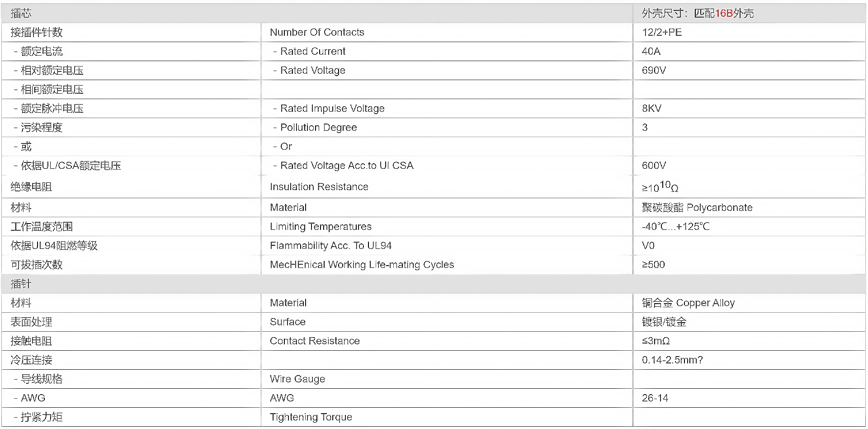The width and height of the screenshot is (868, 429).
Task: Click the '依据UL94阻燃等级' label
Action: [54, 245]
